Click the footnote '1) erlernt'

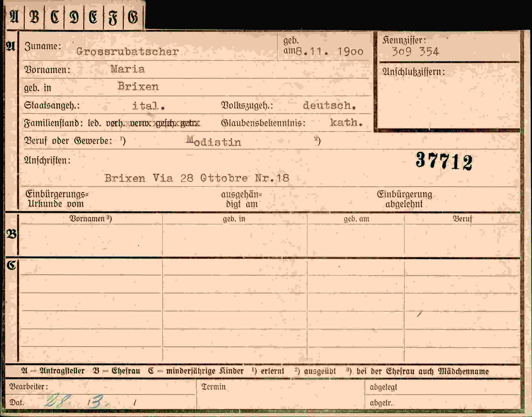(x=268, y=371)
